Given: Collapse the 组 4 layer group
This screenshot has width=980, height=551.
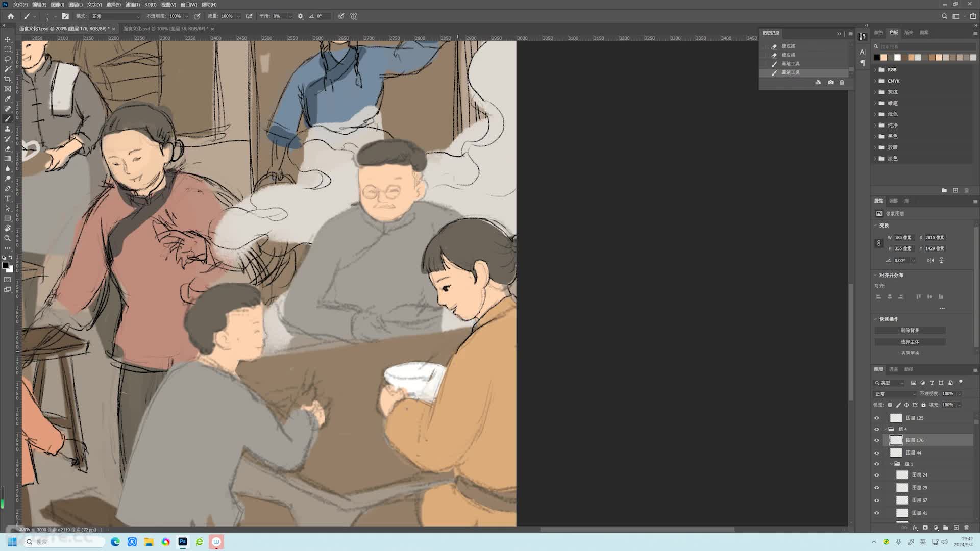Looking at the screenshot, I should [x=886, y=429].
